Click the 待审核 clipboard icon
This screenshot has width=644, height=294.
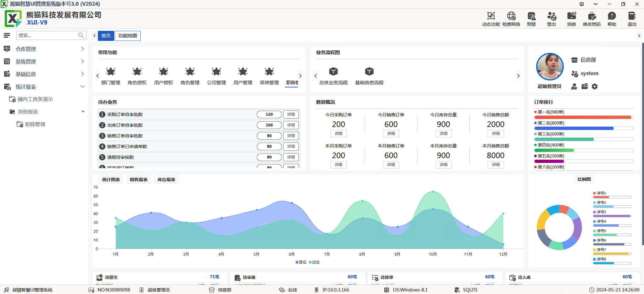pyautogui.click(x=238, y=277)
